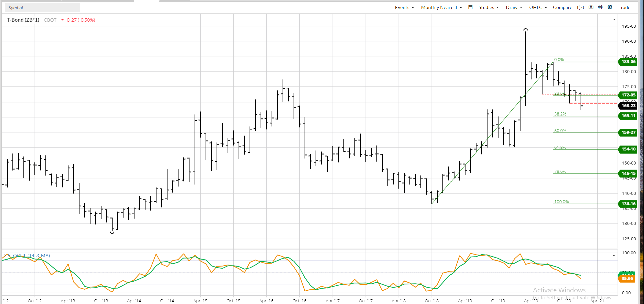Open STOCHF (14, 3, MA) study label
644x304 pixels.
(x=29, y=256)
